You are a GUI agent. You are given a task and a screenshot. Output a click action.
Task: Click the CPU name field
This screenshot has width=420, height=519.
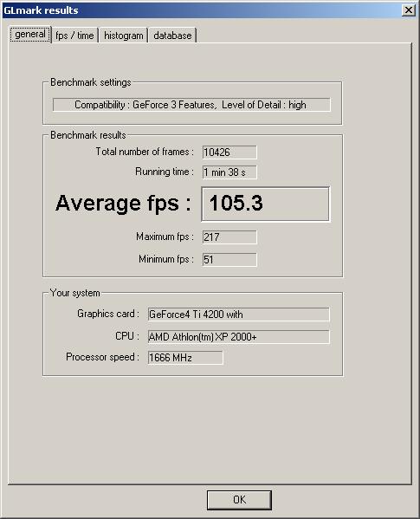point(238,337)
